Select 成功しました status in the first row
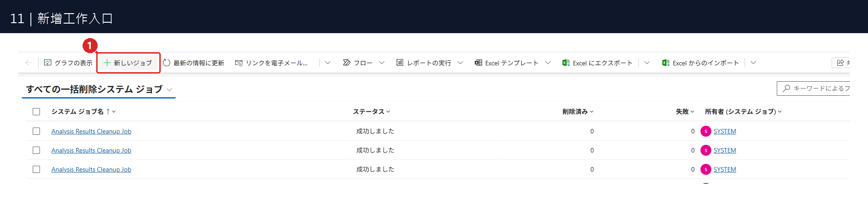 [x=375, y=131]
